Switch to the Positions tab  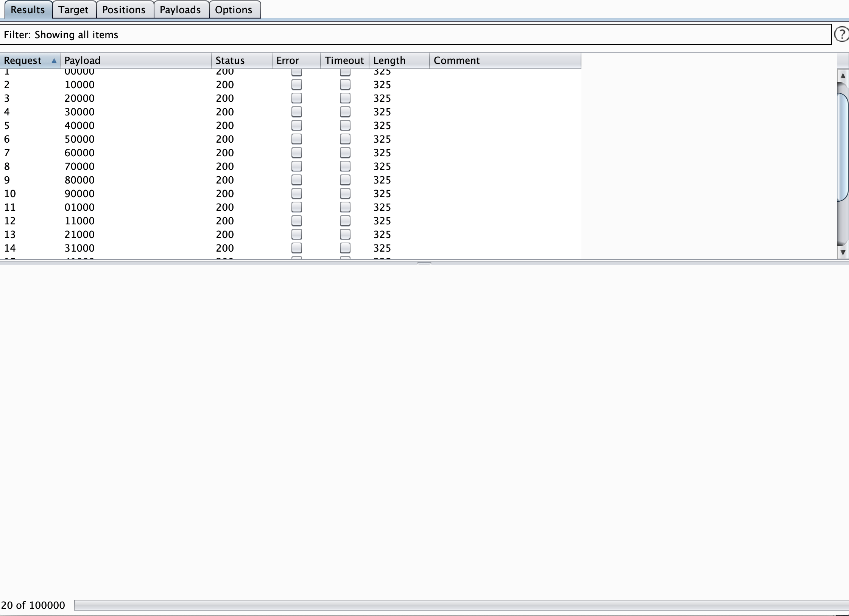click(124, 9)
